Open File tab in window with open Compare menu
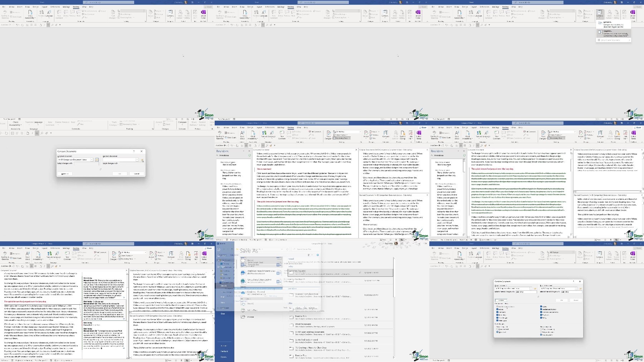Viewport: 644px width, 362px height. 433,7
